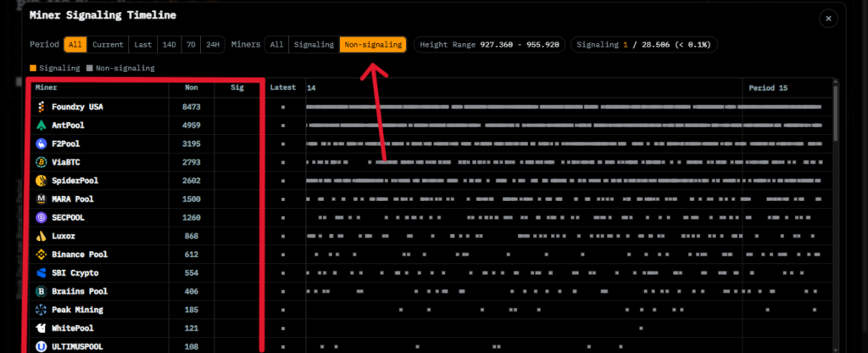Screen dimensions: 868x353
Task: Click MARA Pool non-signaling count 1500
Action: pyautogui.click(x=192, y=199)
